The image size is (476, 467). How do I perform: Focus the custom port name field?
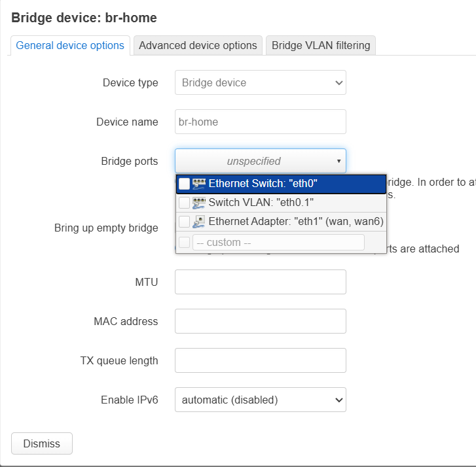pos(278,242)
